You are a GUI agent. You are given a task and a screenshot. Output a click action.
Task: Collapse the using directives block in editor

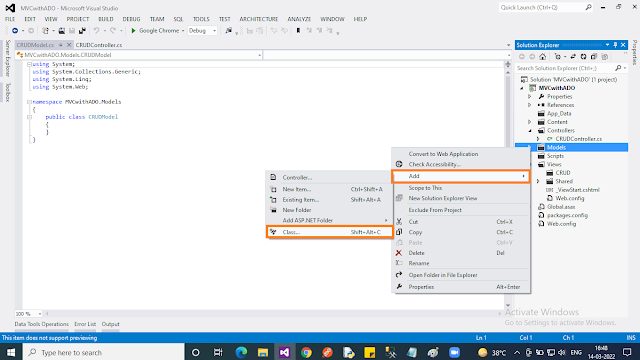click(x=29, y=64)
